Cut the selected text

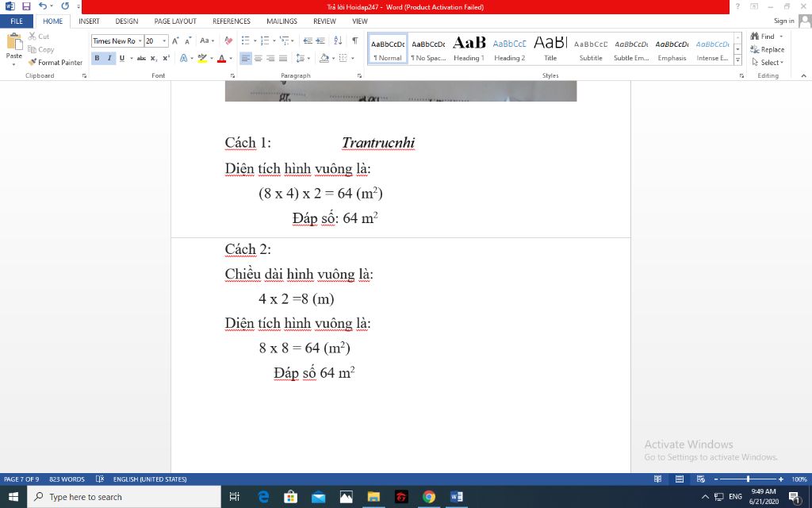point(39,37)
